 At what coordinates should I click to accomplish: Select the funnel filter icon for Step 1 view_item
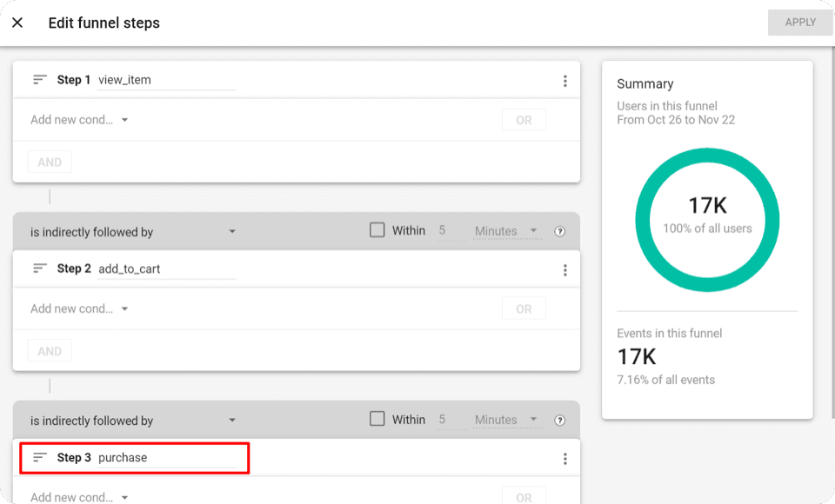click(x=40, y=79)
